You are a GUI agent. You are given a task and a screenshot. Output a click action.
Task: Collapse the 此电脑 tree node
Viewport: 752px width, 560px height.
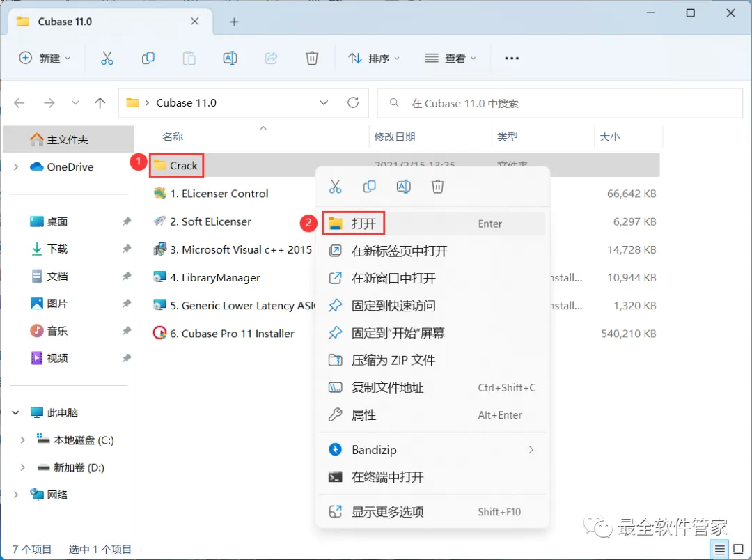tap(16, 412)
